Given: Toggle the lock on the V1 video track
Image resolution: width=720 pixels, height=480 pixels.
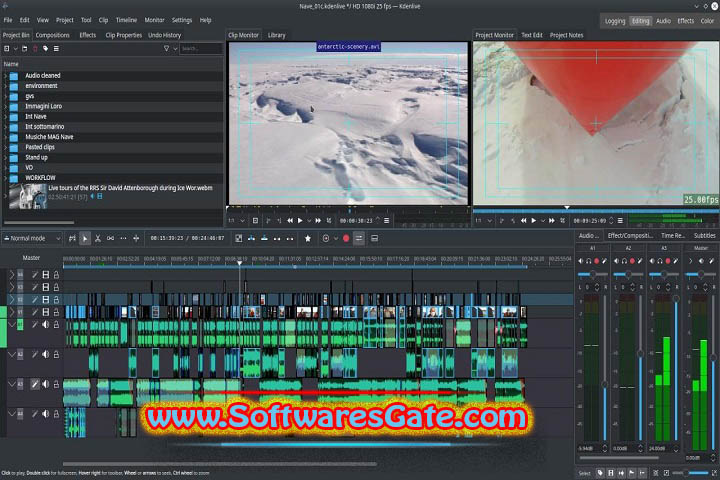Looking at the screenshot, I should pos(56,312).
